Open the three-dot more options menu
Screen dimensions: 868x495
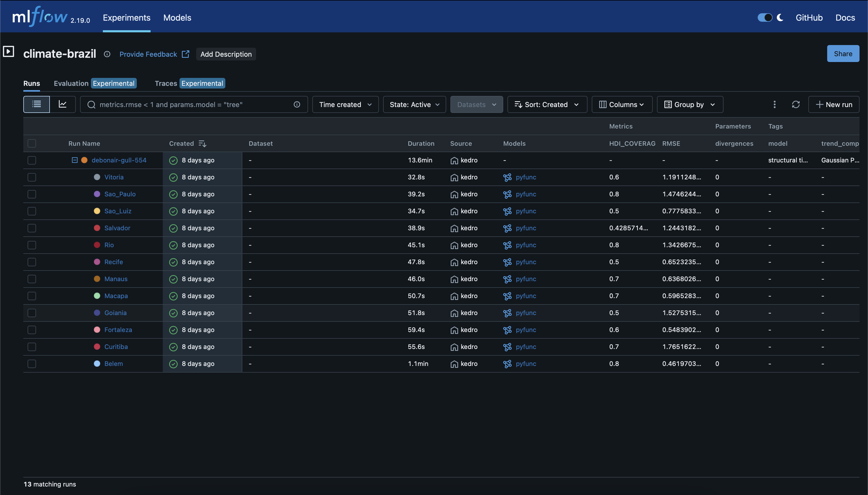[774, 104]
